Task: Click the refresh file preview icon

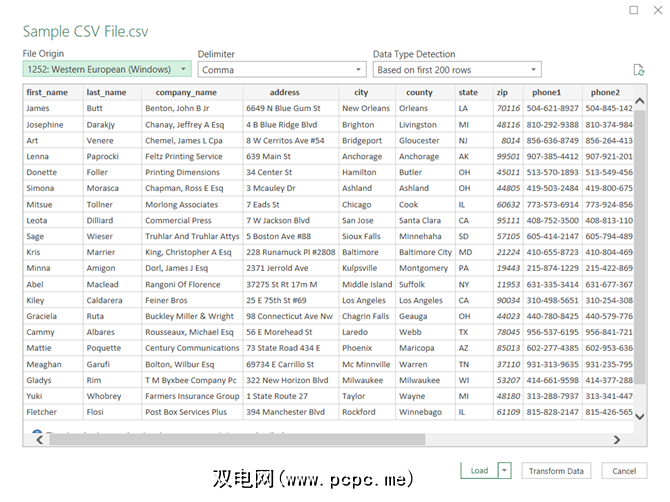Action: [638, 70]
